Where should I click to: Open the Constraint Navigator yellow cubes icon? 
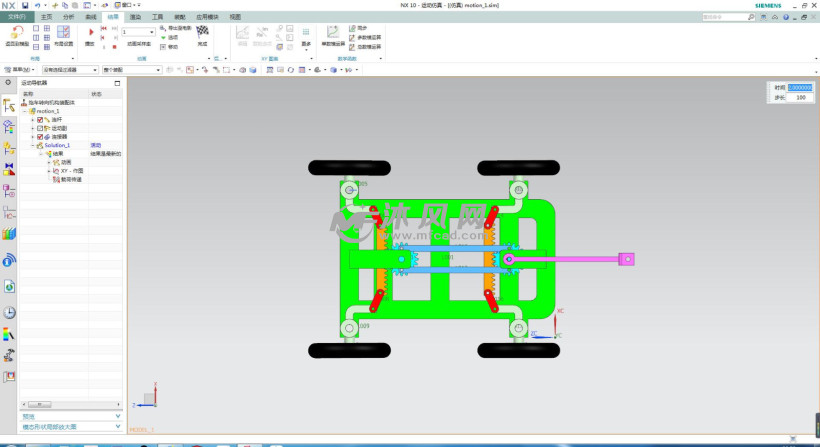pos(9,148)
